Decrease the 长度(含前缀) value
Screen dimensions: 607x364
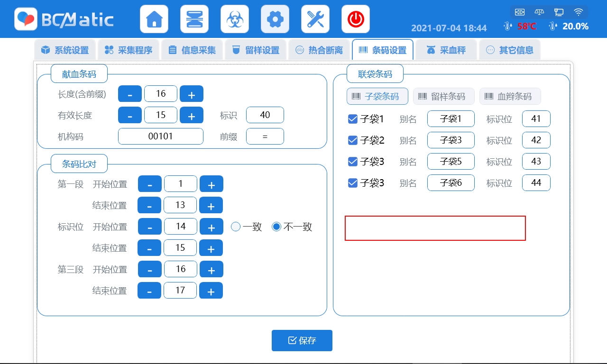pyautogui.click(x=130, y=94)
